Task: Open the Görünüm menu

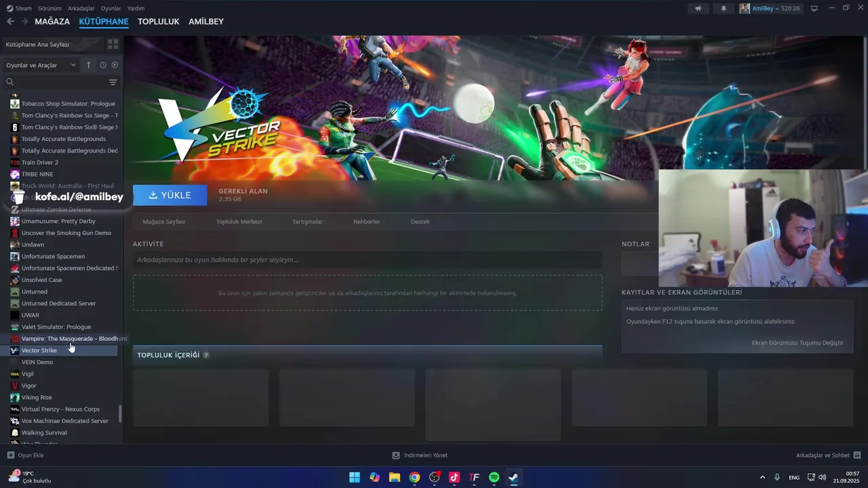Action: pyautogui.click(x=50, y=8)
